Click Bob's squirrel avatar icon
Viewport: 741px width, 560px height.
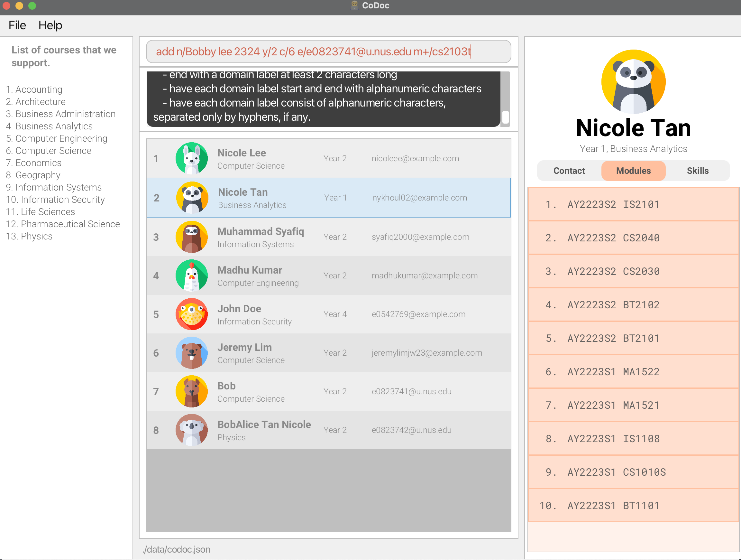tap(192, 391)
